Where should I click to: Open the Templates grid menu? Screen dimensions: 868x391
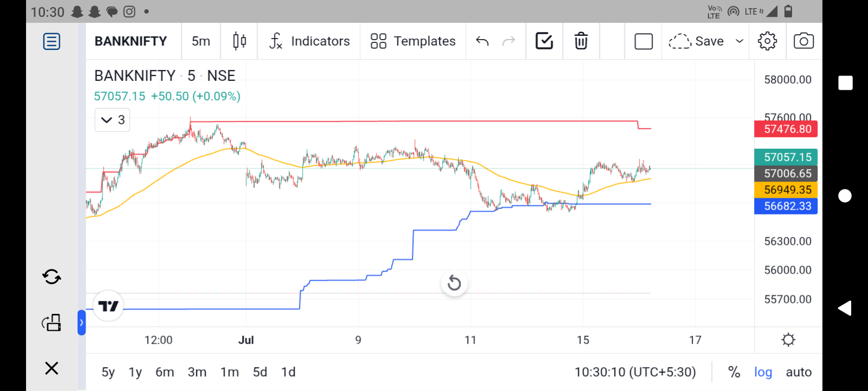(413, 41)
